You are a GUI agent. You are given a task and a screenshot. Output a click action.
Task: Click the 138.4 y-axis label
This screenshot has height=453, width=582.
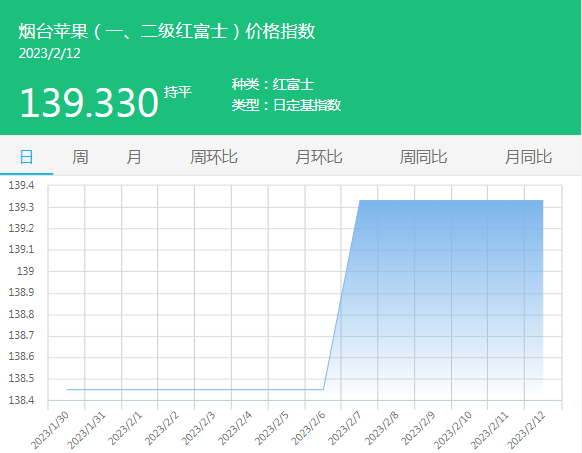[x=21, y=400]
